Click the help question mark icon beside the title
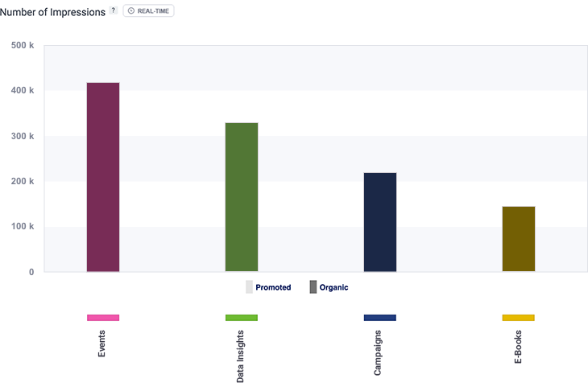 pos(114,10)
